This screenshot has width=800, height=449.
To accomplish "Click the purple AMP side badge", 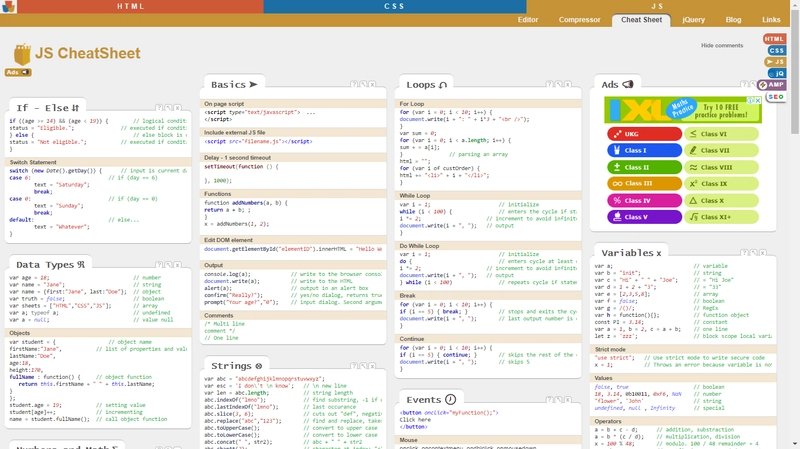I will [x=771, y=85].
